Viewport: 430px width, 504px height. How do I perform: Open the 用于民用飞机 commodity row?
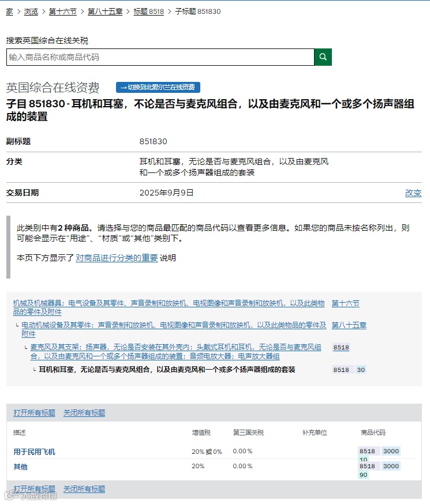click(x=35, y=452)
